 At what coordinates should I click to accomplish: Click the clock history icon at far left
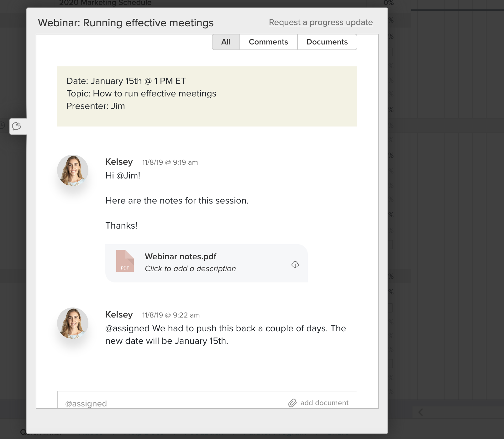2,126
